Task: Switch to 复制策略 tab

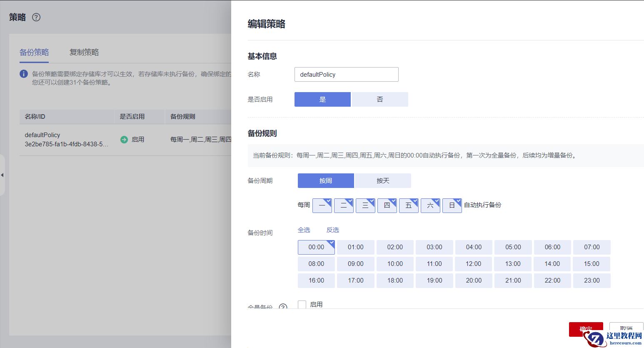Action: 84,52
